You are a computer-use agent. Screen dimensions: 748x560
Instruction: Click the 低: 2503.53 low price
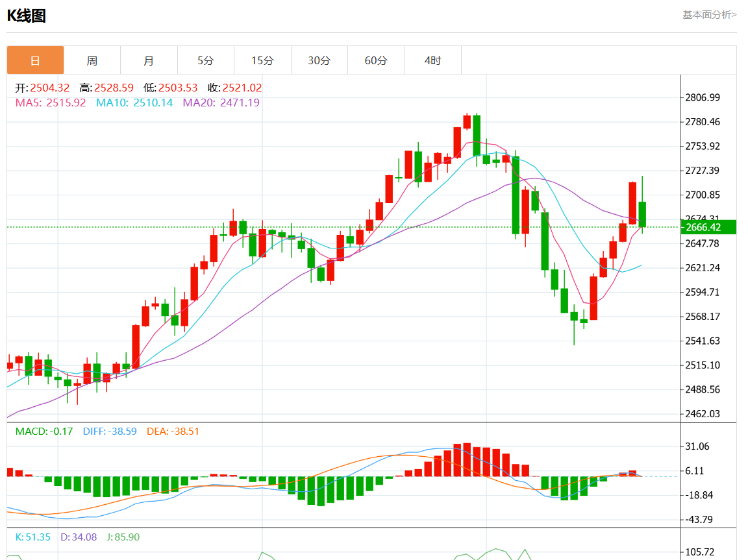[x=170, y=88]
